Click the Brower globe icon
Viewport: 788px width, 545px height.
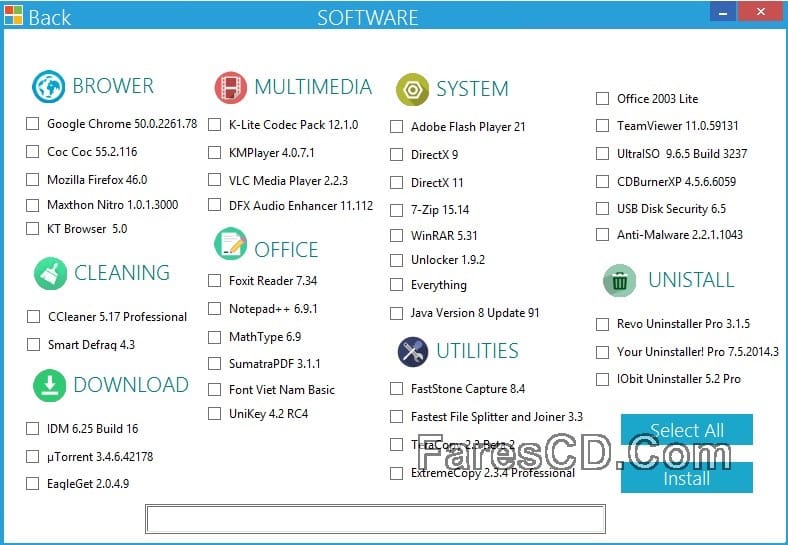coord(48,86)
